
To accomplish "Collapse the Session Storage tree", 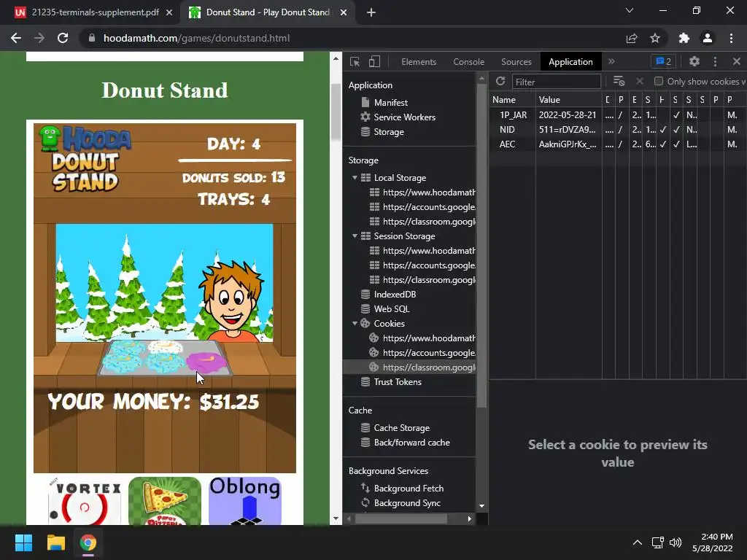I will 355,236.
